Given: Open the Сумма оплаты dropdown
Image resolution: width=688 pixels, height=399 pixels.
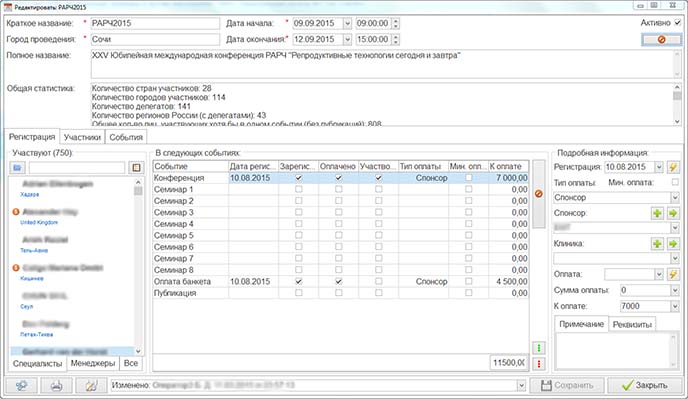Looking at the screenshot, I should click(x=675, y=290).
